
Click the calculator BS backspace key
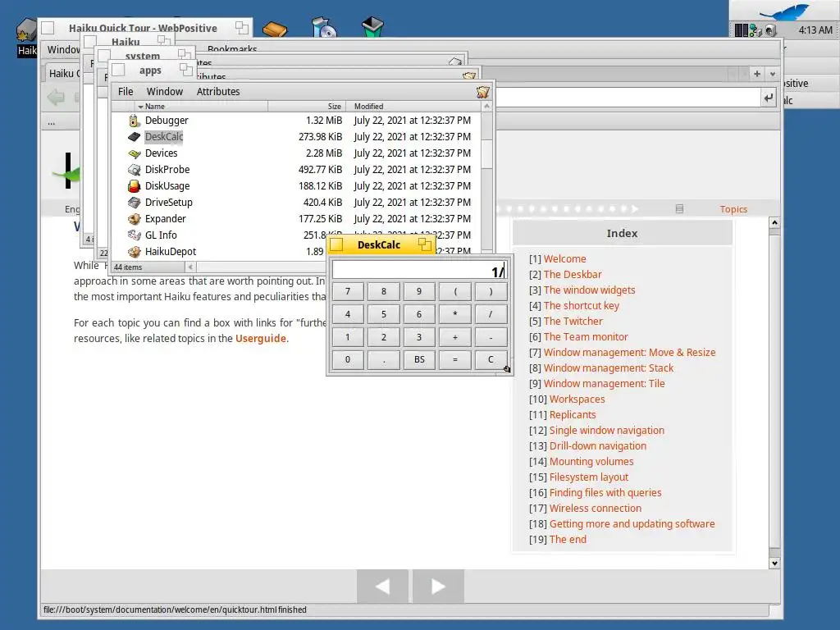pos(419,360)
